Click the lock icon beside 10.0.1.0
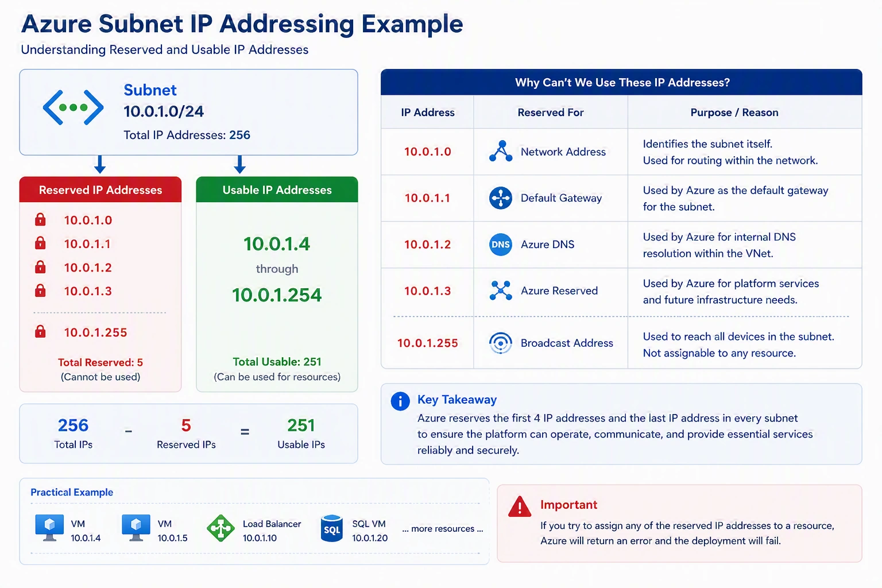The height and width of the screenshot is (588, 882). tap(40, 219)
